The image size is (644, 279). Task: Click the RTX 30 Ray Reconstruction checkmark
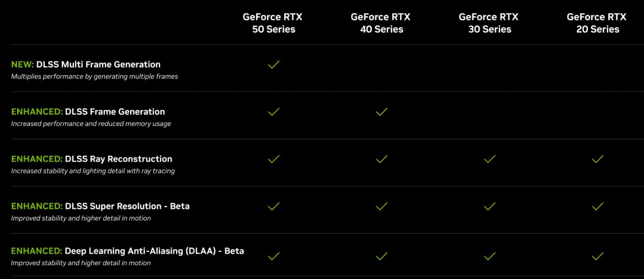coord(489,159)
